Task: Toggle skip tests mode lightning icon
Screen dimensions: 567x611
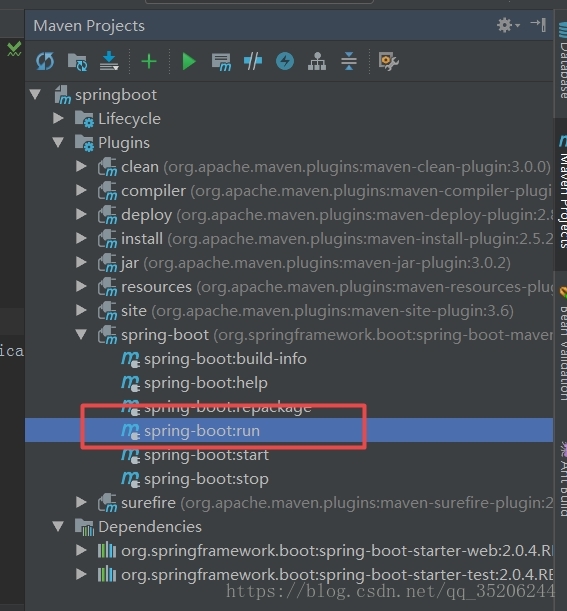Action: (285, 61)
